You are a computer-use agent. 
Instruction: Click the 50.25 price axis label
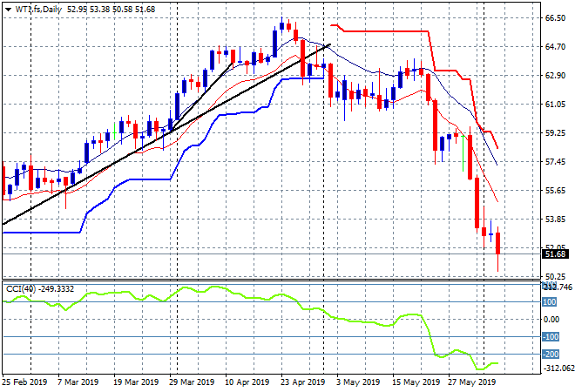click(x=555, y=276)
